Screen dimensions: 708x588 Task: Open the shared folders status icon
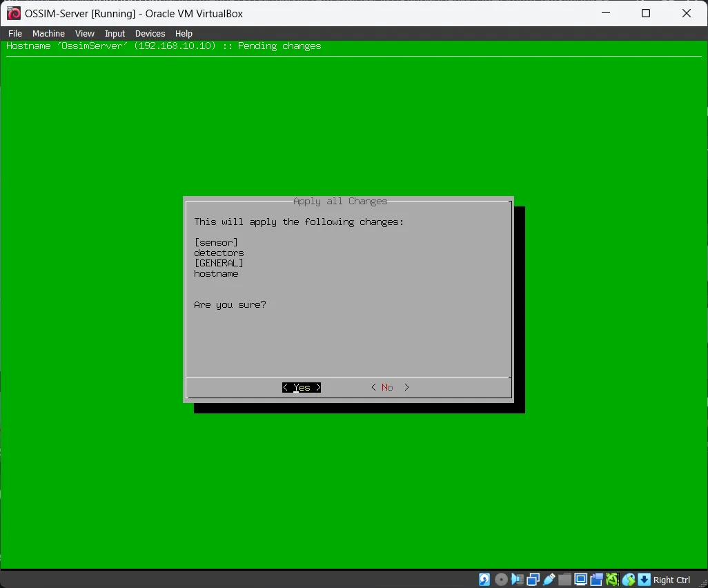[x=565, y=580]
